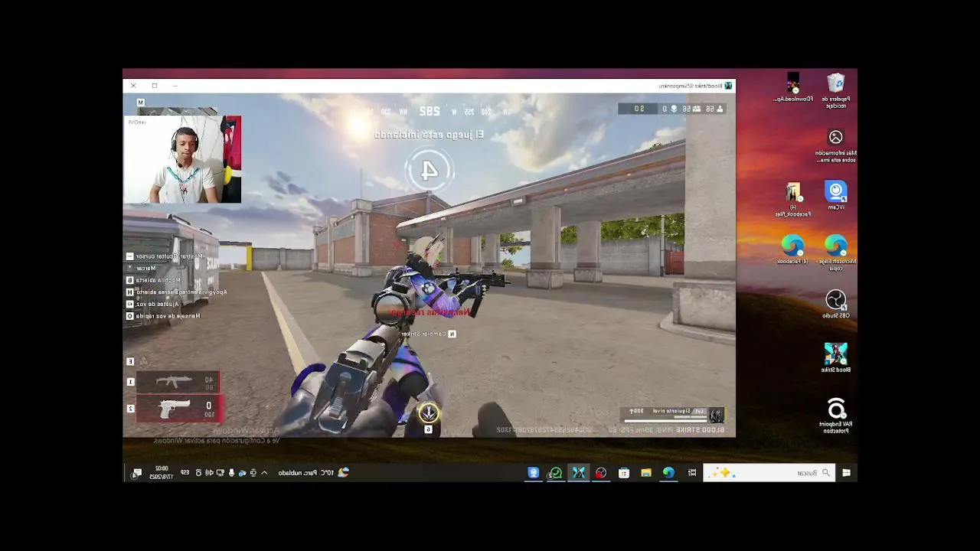Open the minimap toggle labeled M
This screenshot has height=551, width=980.
tap(140, 102)
